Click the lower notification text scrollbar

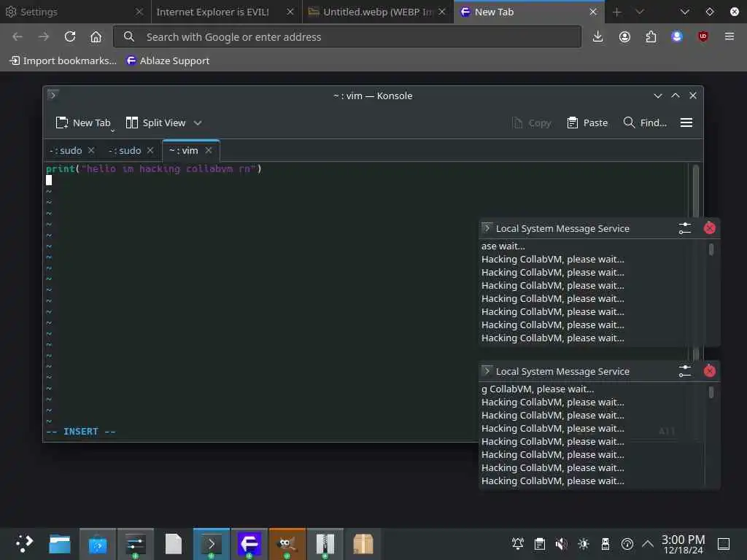point(711,392)
